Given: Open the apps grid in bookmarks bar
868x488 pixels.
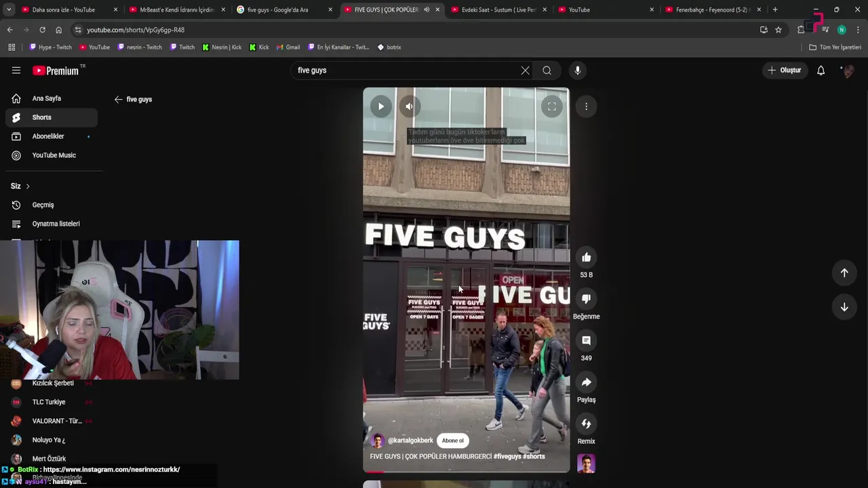Looking at the screenshot, I should (12, 47).
